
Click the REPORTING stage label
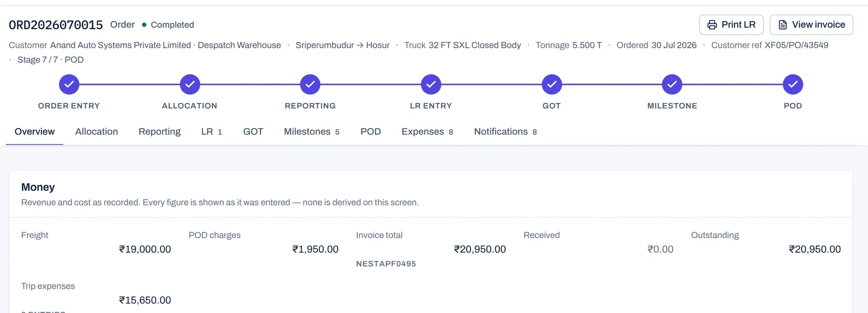coord(310,106)
